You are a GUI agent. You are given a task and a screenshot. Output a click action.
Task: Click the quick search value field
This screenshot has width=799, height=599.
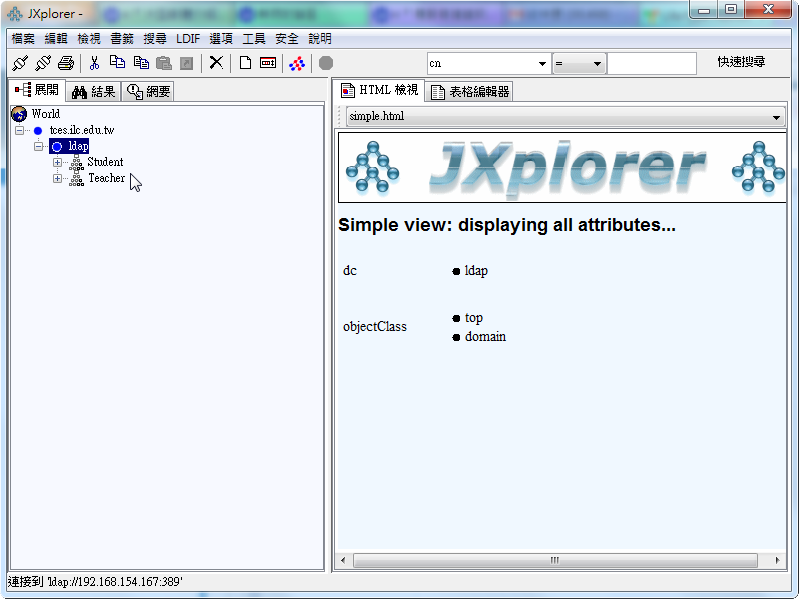pyautogui.click(x=652, y=64)
